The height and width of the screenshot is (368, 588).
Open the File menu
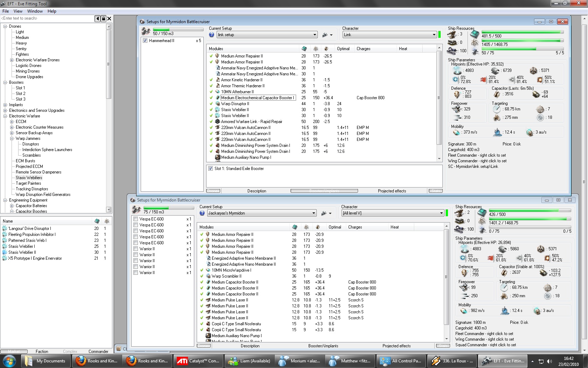click(x=6, y=11)
